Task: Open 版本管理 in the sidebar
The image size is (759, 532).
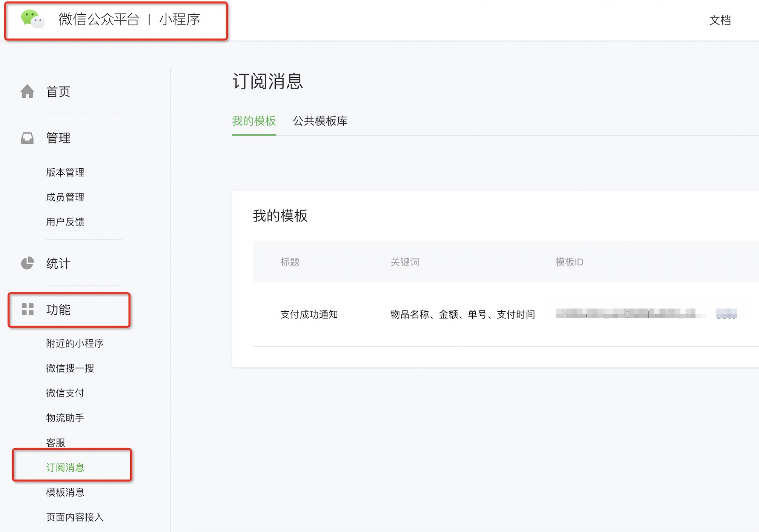Action: (65, 172)
